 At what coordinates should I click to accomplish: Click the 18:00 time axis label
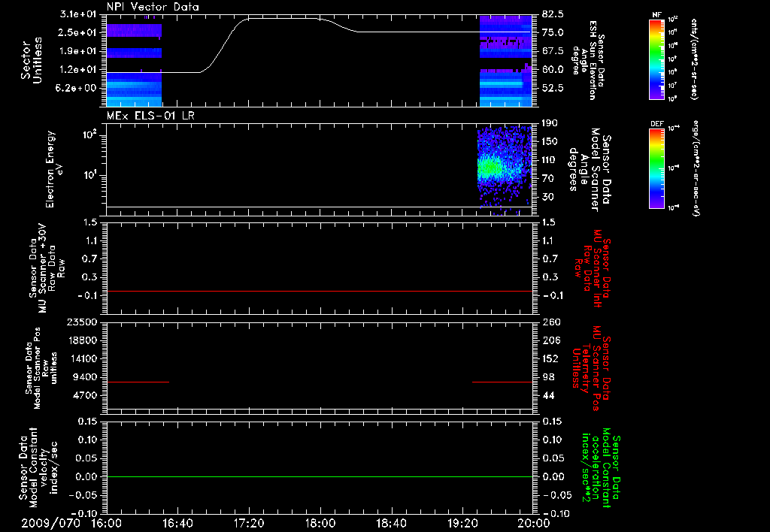click(x=320, y=523)
